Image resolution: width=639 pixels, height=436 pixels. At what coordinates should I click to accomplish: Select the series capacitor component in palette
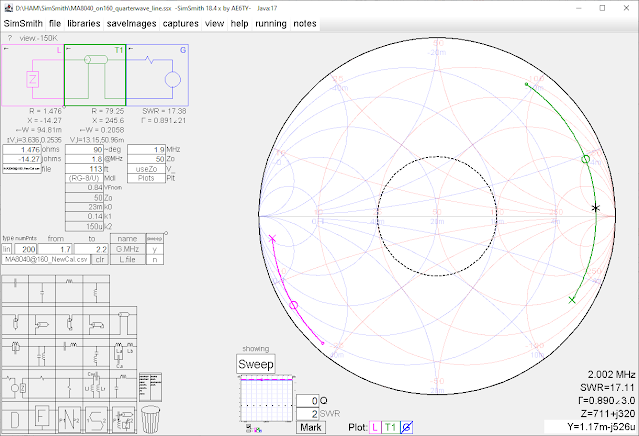click(x=15, y=290)
